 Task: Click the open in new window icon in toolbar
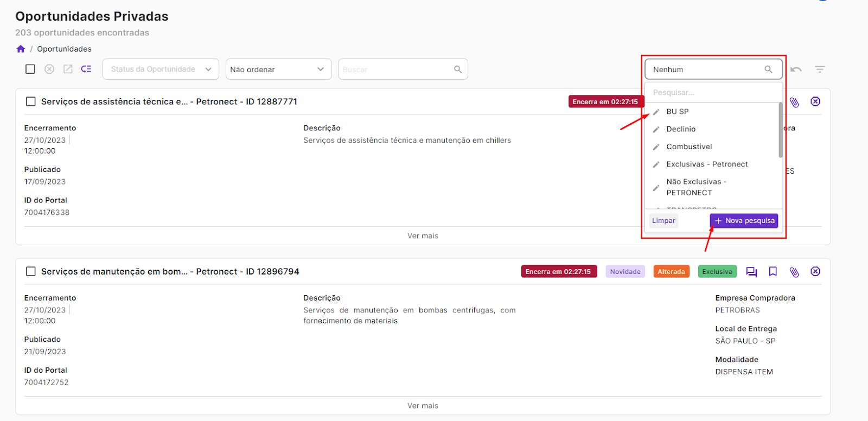click(68, 69)
